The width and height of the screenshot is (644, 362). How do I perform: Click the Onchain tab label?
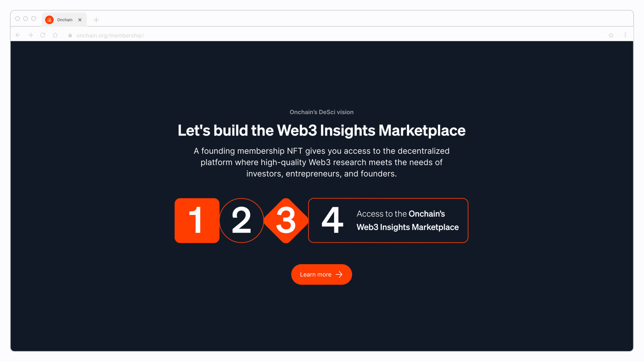pyautogui.click(x=65, y=19)
